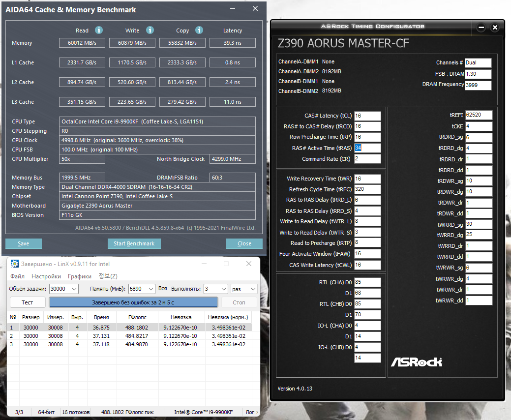
Task: Click the Refresh Cycle Time (tRFC) field
Action: (367, 189)
